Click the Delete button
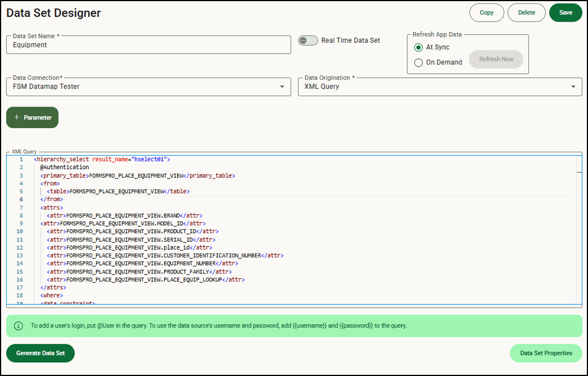The image size is (588, 376). 526,13
